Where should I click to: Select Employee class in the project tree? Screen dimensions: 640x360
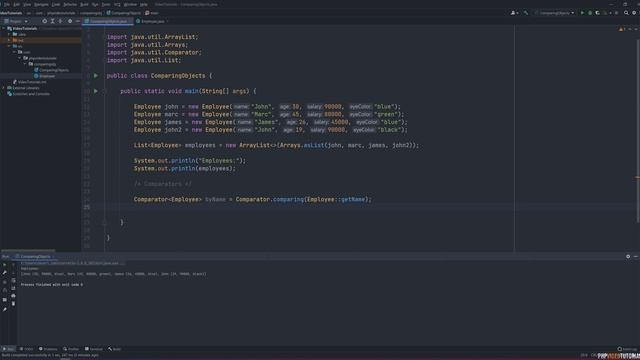tap(44, 76)
